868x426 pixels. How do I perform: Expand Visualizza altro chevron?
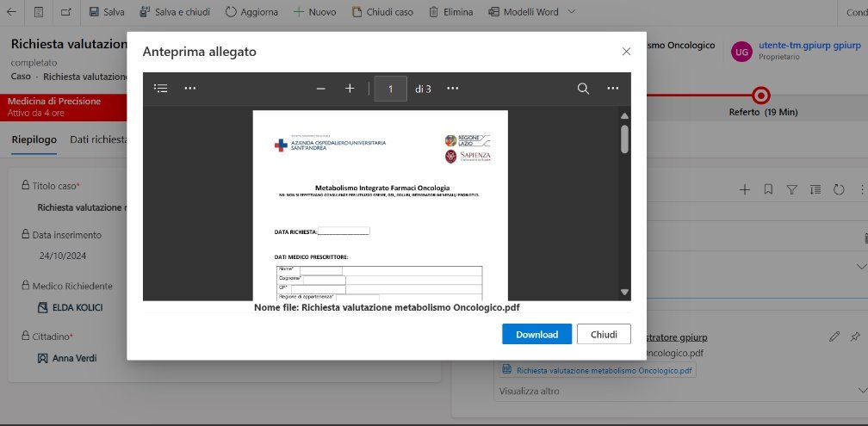pos(861,391)
